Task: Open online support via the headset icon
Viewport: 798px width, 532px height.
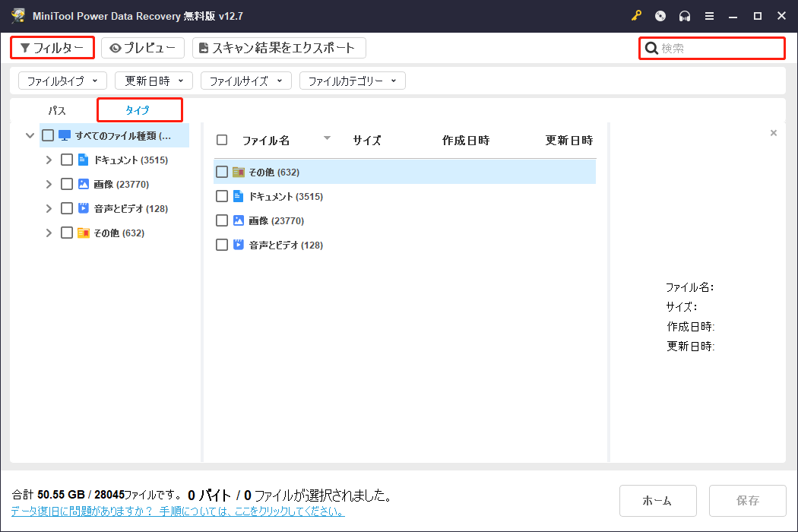Action: point(685,15)
